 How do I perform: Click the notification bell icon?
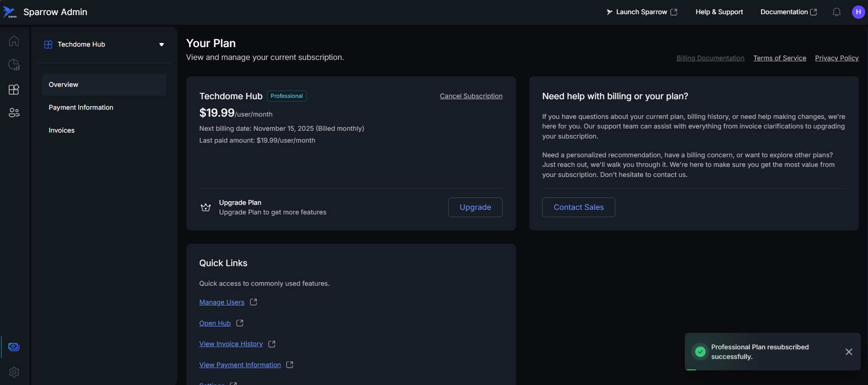point(836,12)
